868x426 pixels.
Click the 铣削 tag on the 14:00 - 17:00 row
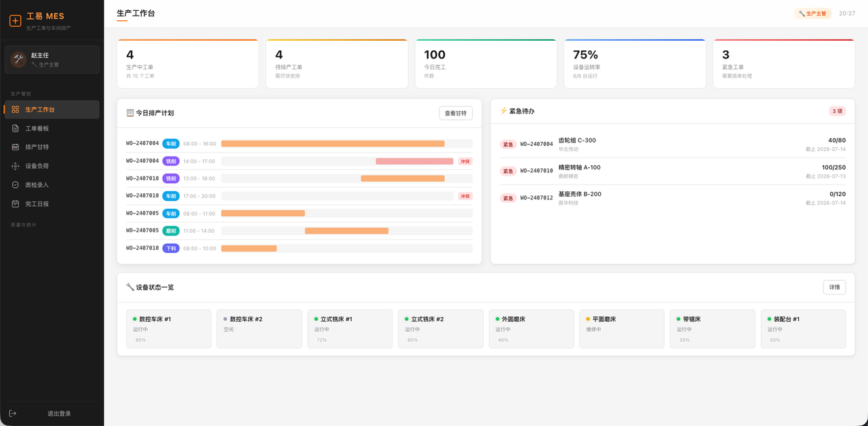point(171,161)
